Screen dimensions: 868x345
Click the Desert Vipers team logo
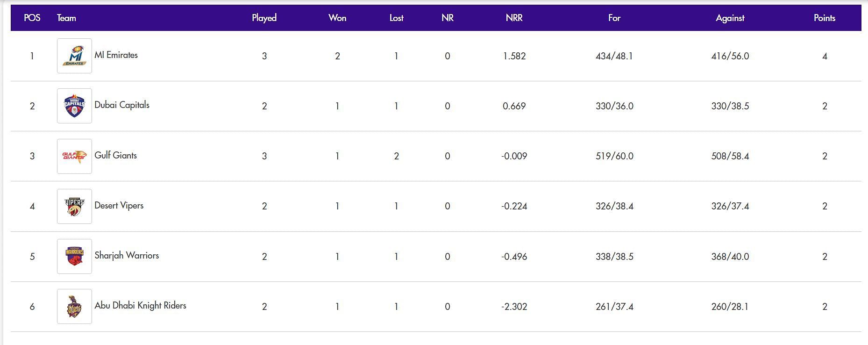point(74,206)
